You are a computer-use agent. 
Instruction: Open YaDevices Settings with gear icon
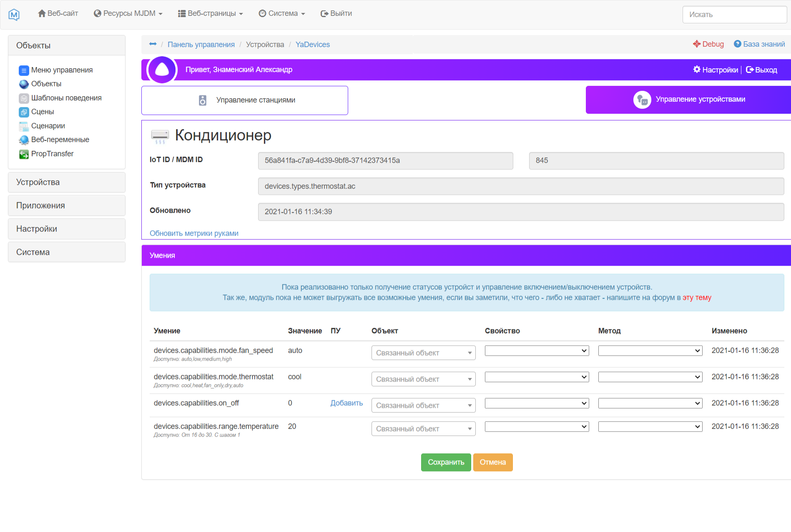(x=716, y=70)
